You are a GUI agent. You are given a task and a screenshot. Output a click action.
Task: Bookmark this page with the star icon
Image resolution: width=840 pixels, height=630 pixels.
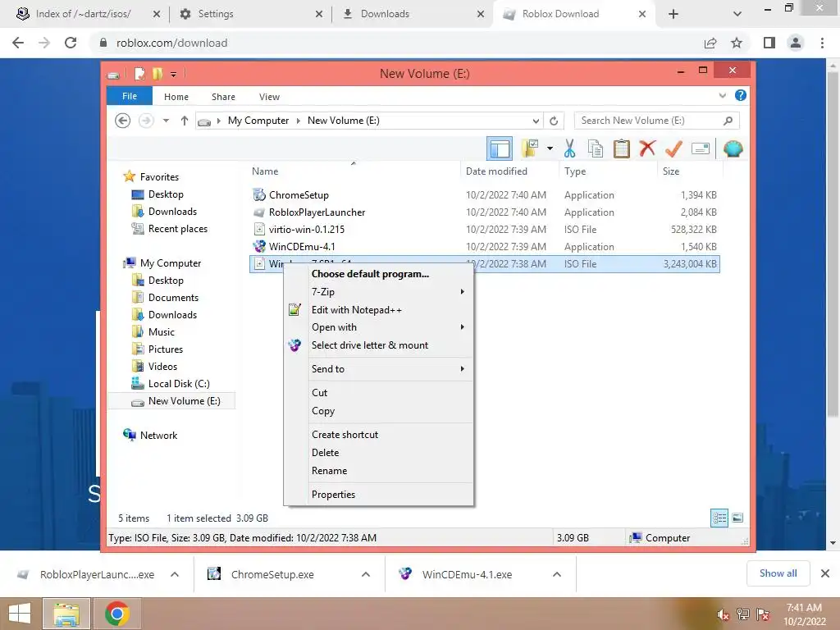[x=737, y=43]
